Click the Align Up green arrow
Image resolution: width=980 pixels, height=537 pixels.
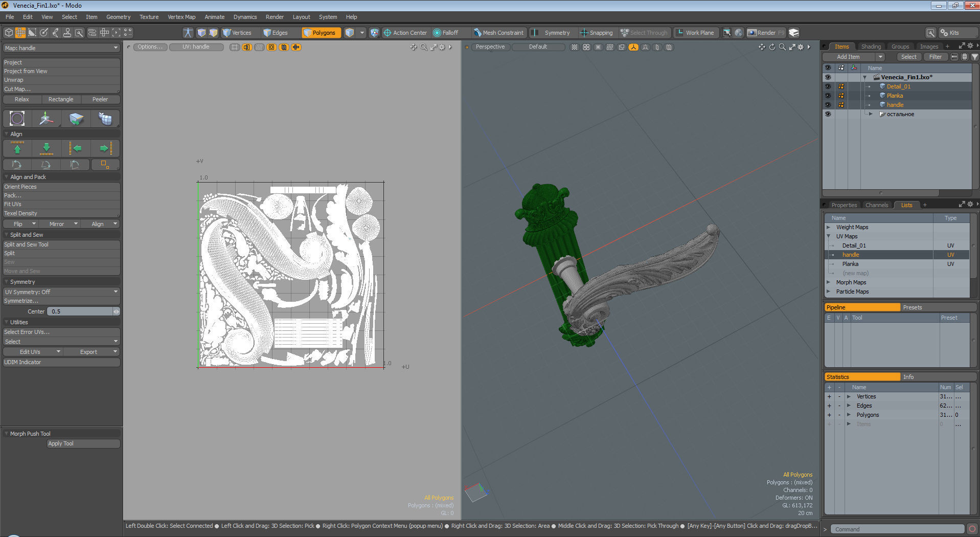tap(17, 148)
